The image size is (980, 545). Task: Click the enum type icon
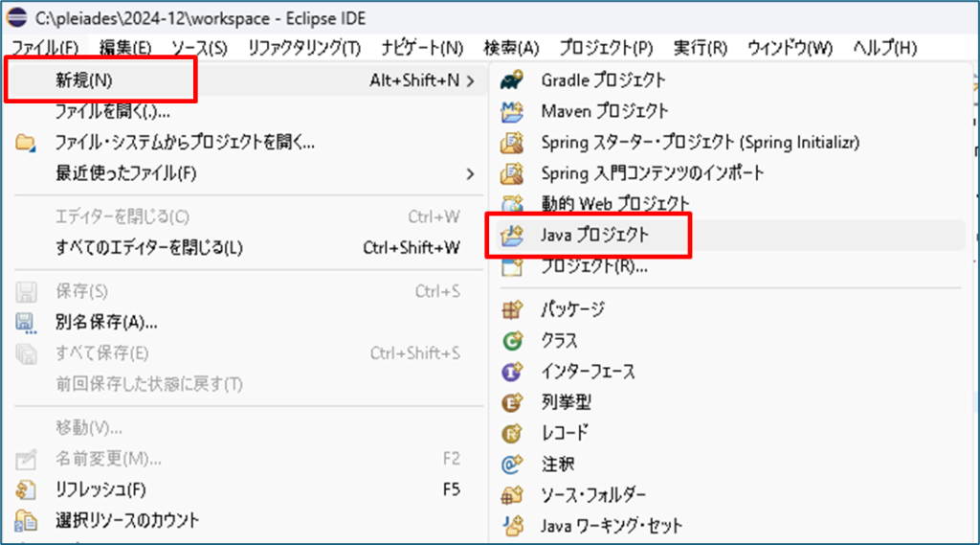[x=514, y=402]
